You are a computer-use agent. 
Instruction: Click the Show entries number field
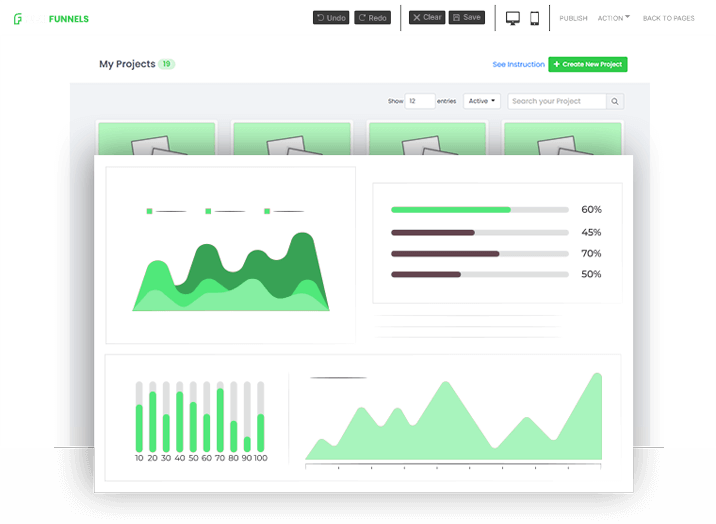420,101
